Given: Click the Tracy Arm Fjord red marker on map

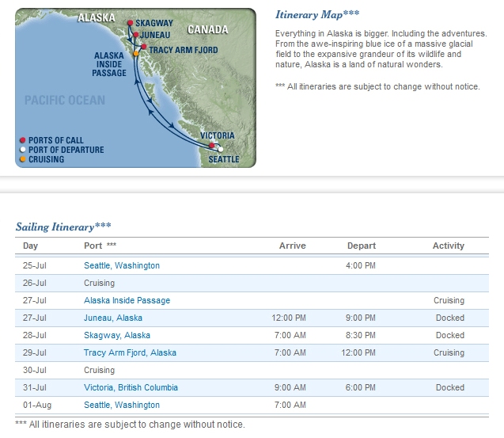Looking at the screenshot, I should (144, 47).
